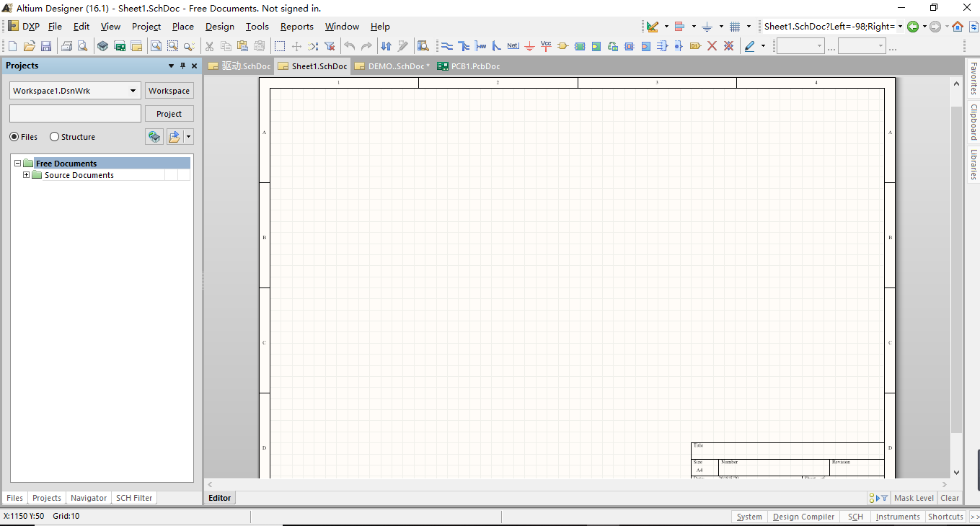The height and width of the screenshot is (526, 980).
Task: Select the Files radio button
Action: click(14, 137)
